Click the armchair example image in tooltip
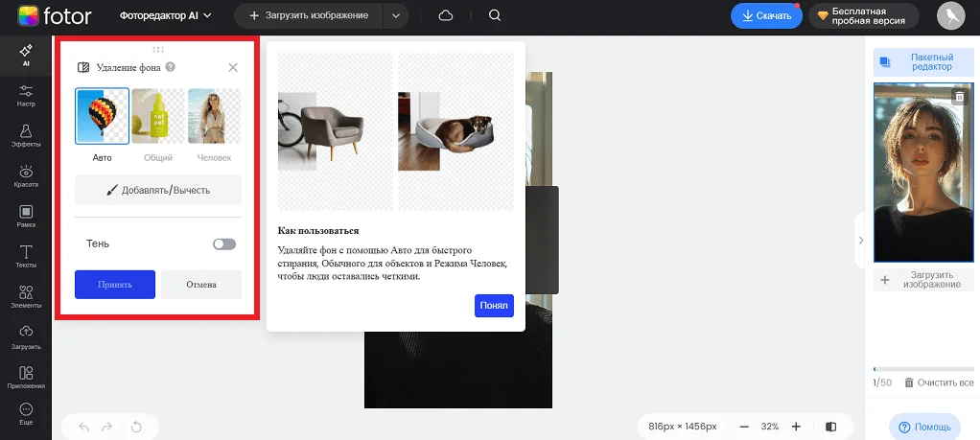980x440 pixels. pos(335,131)
